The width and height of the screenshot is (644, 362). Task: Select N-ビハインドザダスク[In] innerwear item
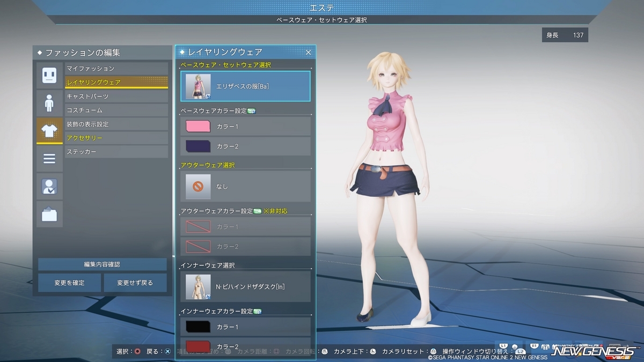click(245, 286)
